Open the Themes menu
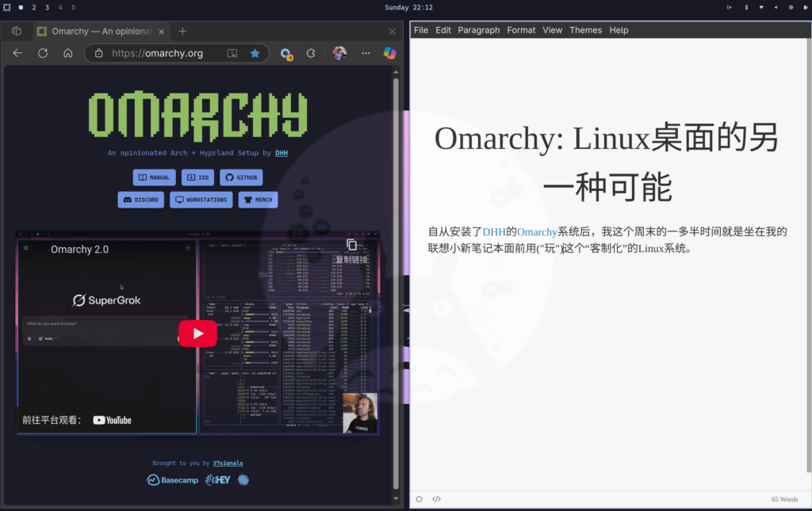The height and width of the screenshot is (511, 812). (x=586, y=30)
